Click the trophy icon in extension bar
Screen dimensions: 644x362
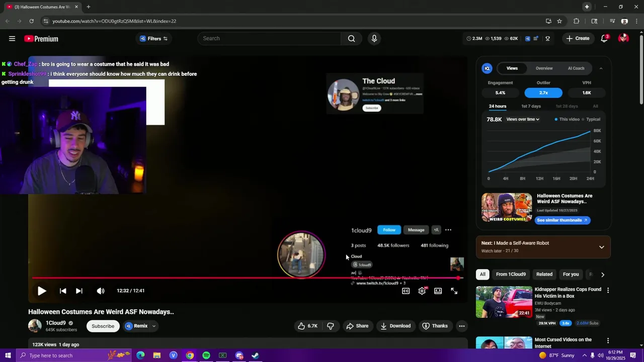(x=547, y=38)
